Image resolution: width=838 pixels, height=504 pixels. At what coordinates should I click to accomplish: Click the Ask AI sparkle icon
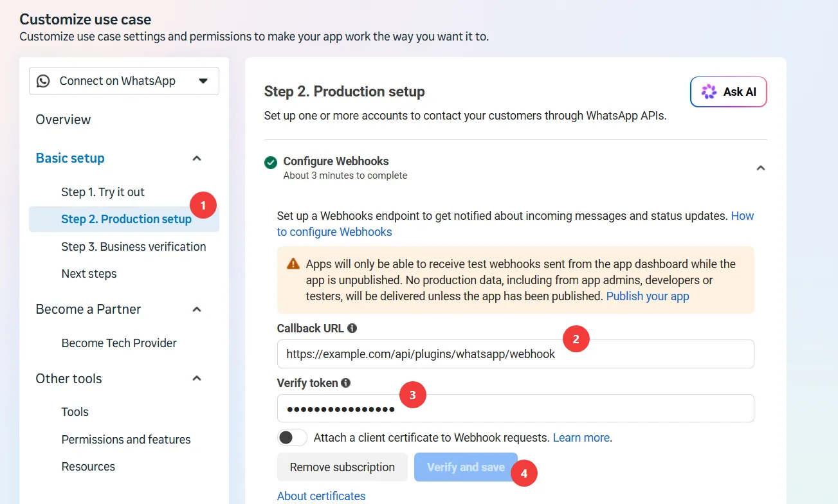(709, 92)
